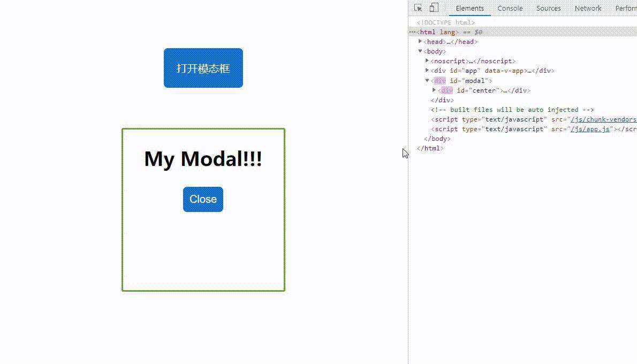Select the 'built files will be auto injected' comment
This screenshot has height=364, width=637.
[512, 110]
